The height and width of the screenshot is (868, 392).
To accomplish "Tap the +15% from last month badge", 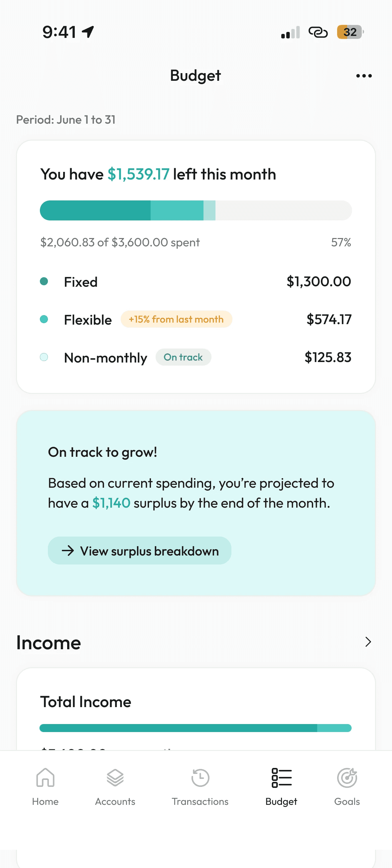I will click(x=176, y=319).
